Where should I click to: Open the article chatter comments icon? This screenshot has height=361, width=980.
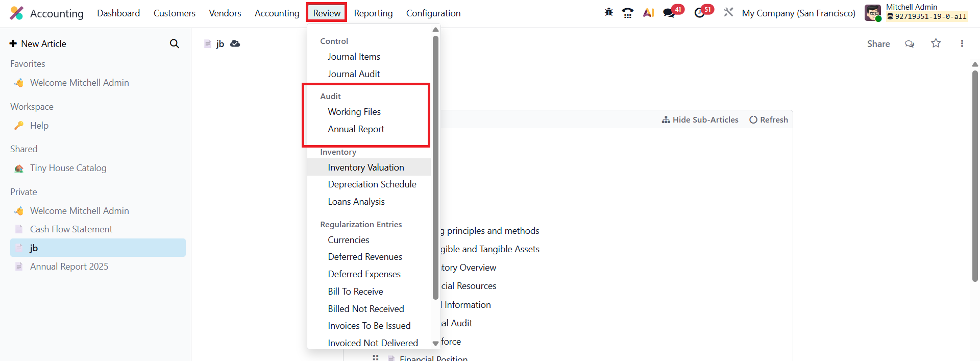point(910,44)
